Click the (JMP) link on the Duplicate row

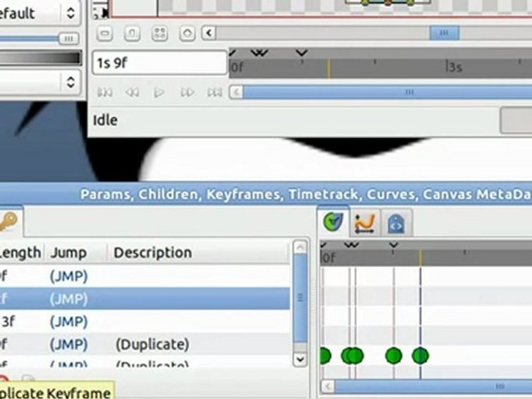69,344
